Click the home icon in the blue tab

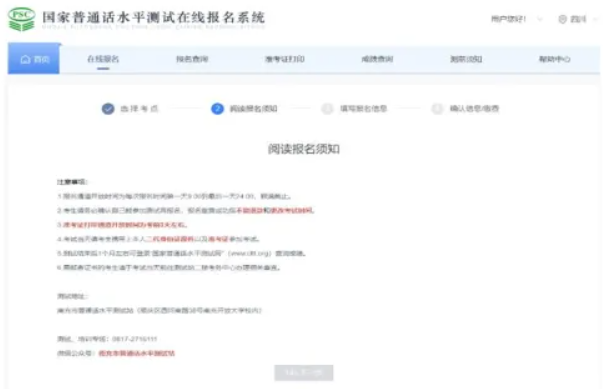point(25,59)
